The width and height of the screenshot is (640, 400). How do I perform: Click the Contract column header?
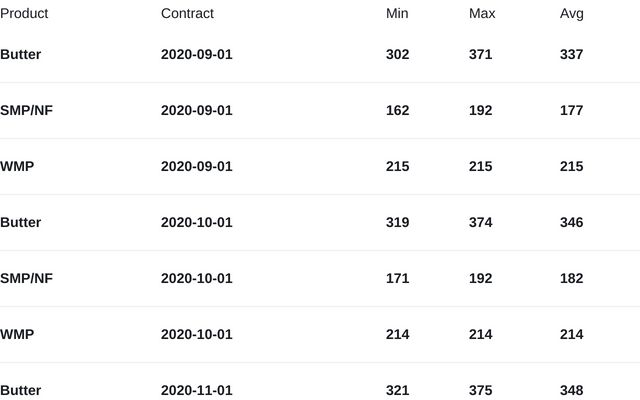(x=187, y=14)
